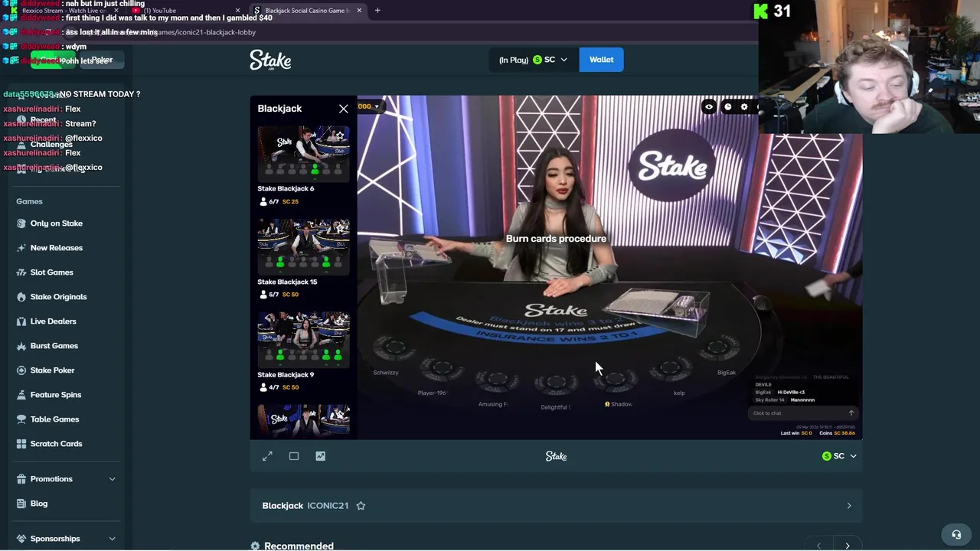This screenshot has width=980, height=551.
Task: Open New Releases category
Action: coord(57,248)
